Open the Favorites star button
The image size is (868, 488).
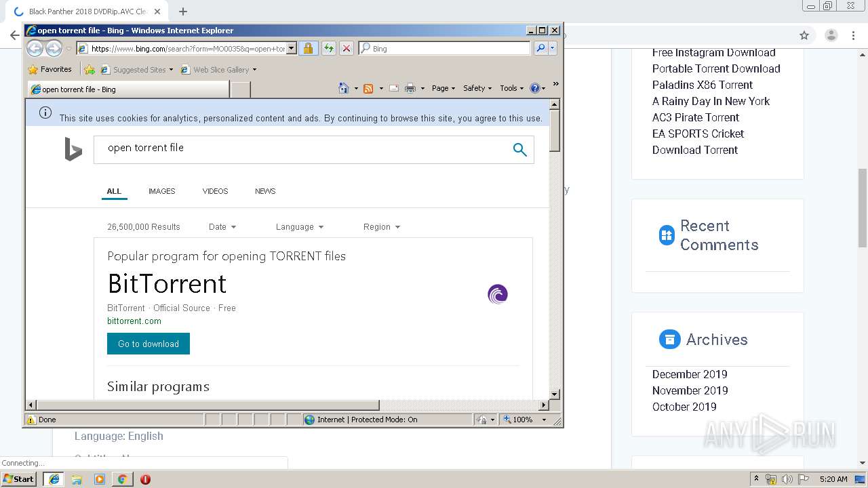(x=50, y=69)
